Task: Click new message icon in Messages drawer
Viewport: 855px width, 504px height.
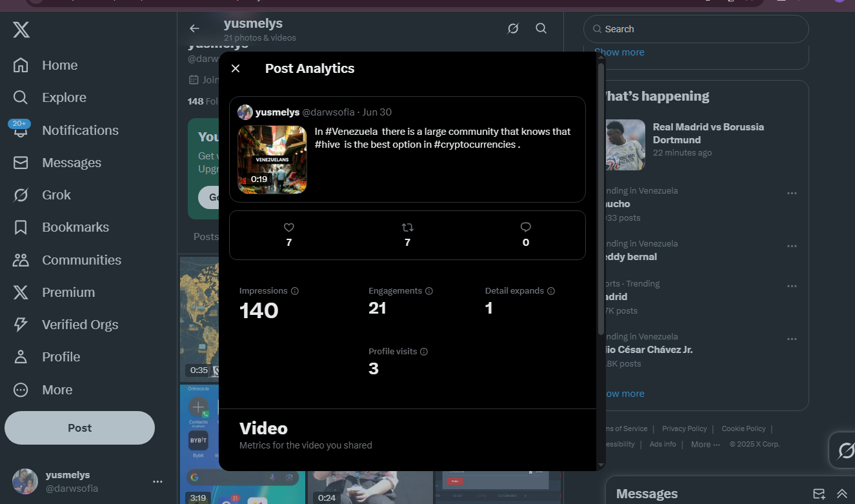Action: click(x=819, y=494)
